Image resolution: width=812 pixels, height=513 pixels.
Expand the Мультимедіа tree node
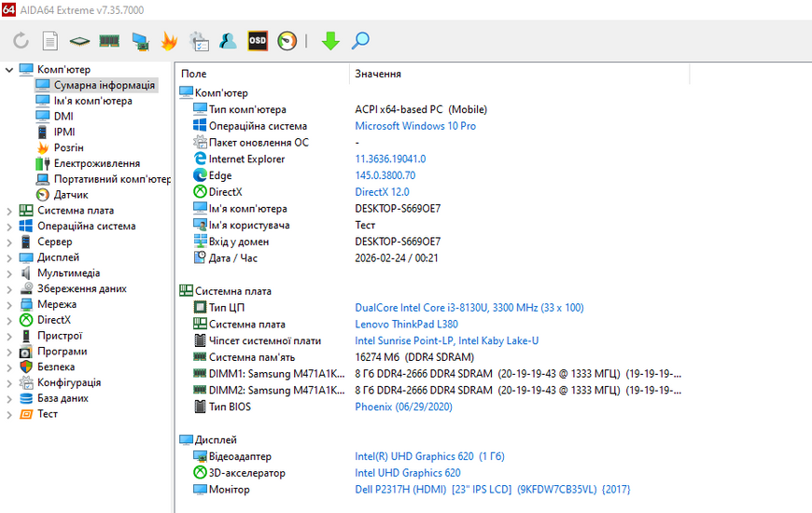(x=8, y=273)
